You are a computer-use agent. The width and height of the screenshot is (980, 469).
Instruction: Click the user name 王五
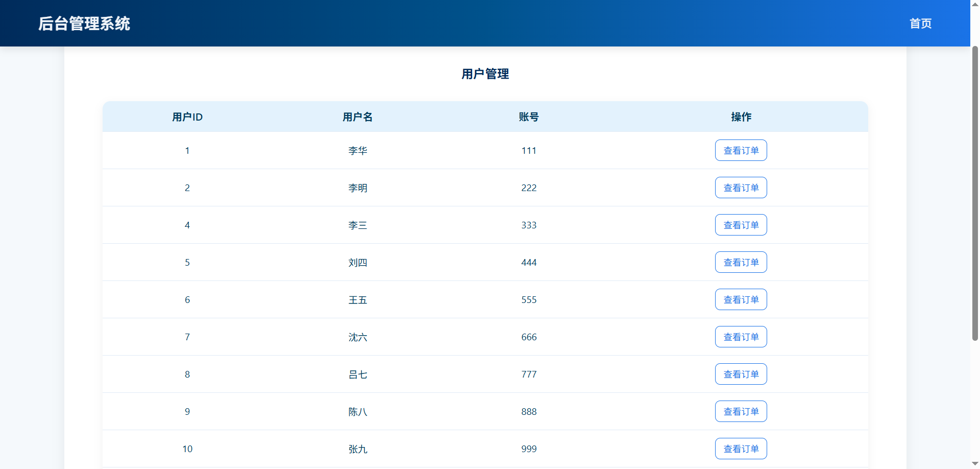[x=358, y=300]
